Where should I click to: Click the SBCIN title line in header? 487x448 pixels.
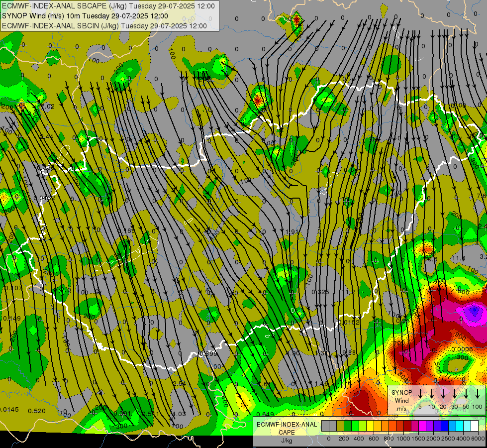(x=104, y=26)
